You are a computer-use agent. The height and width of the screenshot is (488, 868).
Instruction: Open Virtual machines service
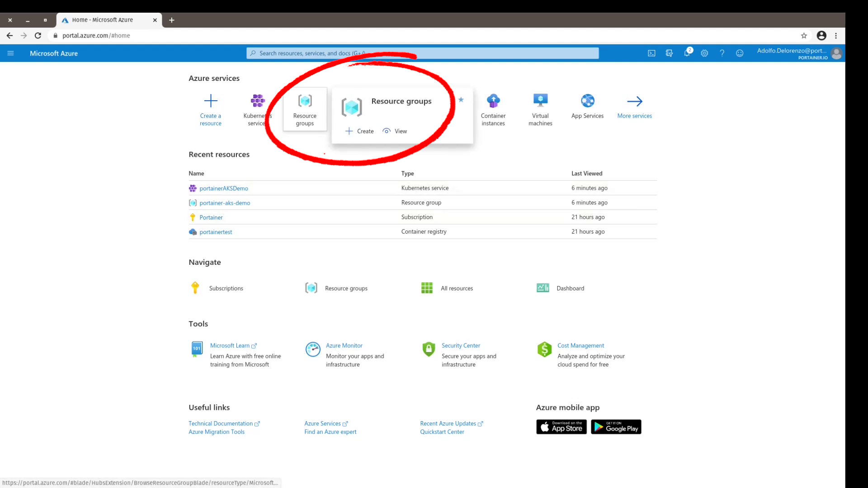[540, 109]
